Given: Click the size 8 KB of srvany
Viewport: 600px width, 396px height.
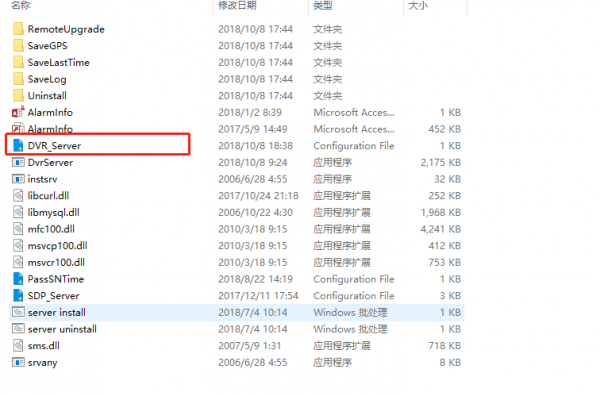Looking at the screenshot, I should 450,362.
